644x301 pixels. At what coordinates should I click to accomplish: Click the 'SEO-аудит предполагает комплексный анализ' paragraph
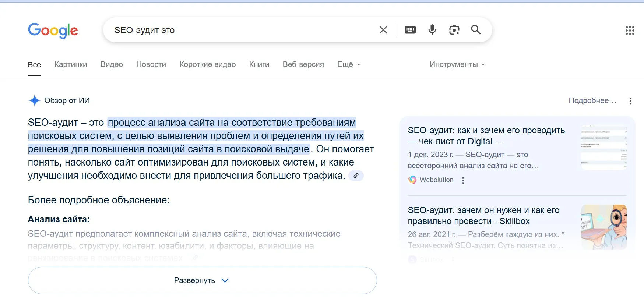point(184,246)
